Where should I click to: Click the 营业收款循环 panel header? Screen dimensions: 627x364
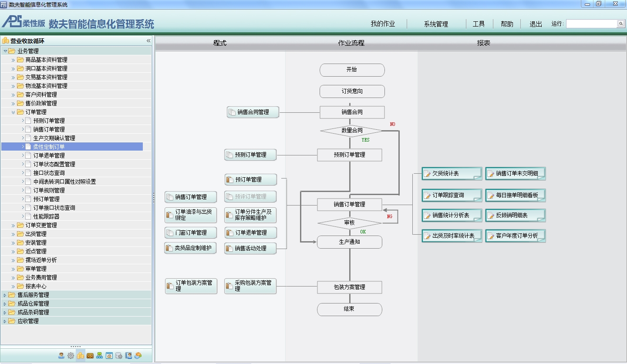[x=76, y=40]
